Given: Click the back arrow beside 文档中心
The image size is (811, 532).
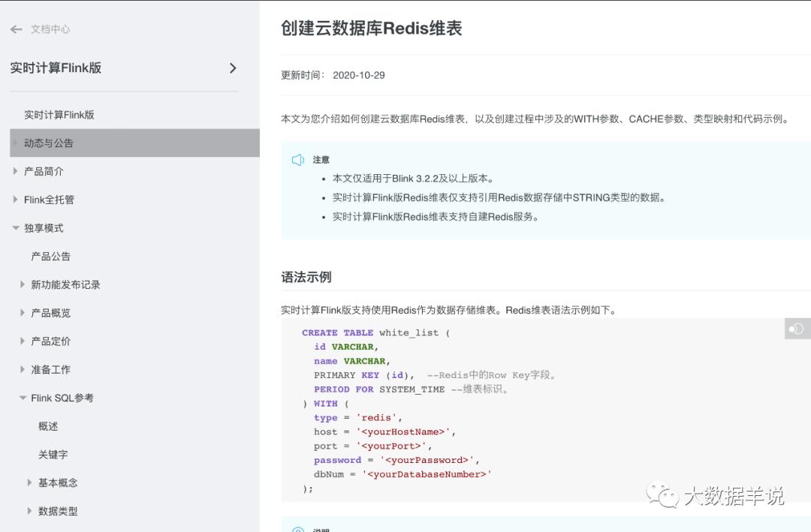Looking at the screenshot, I should point(16,29).
